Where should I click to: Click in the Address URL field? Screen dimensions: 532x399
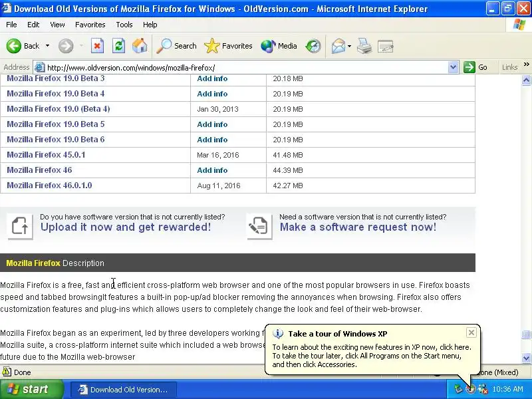pos(247,68)
